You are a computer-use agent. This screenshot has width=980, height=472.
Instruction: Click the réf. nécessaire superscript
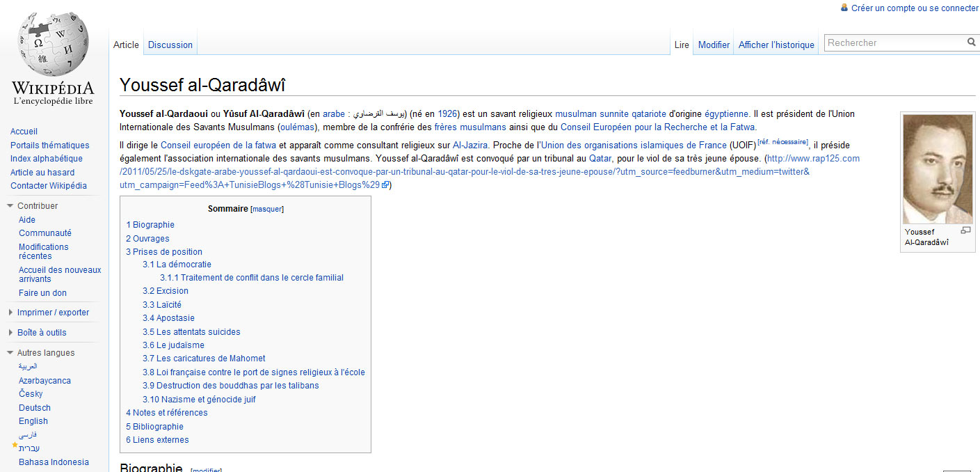(782, 142)
